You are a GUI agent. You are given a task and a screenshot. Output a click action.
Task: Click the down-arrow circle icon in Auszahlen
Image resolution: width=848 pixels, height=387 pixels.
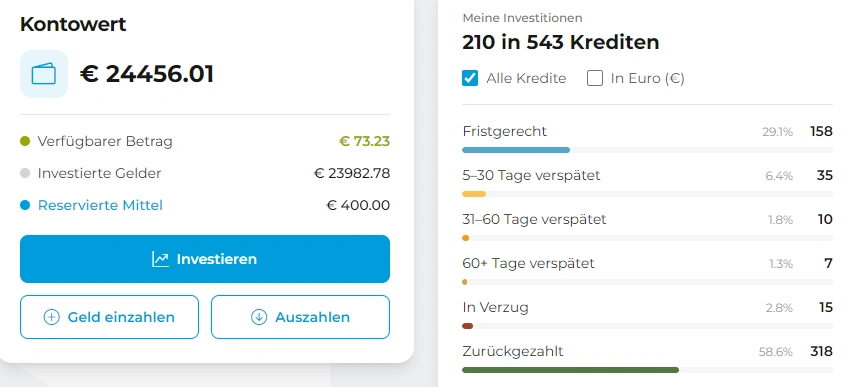coord(259,317)
